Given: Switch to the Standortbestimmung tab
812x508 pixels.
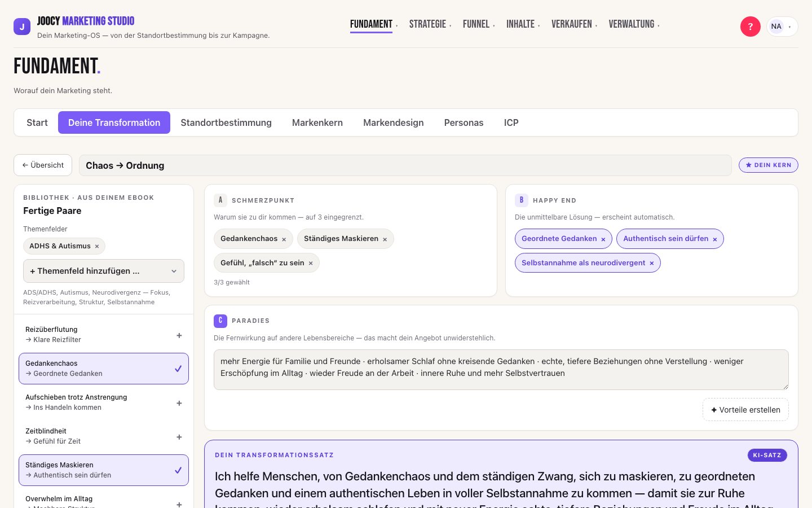Looking at the screenshot, I should pyautogui.click(x=226, y=122).
